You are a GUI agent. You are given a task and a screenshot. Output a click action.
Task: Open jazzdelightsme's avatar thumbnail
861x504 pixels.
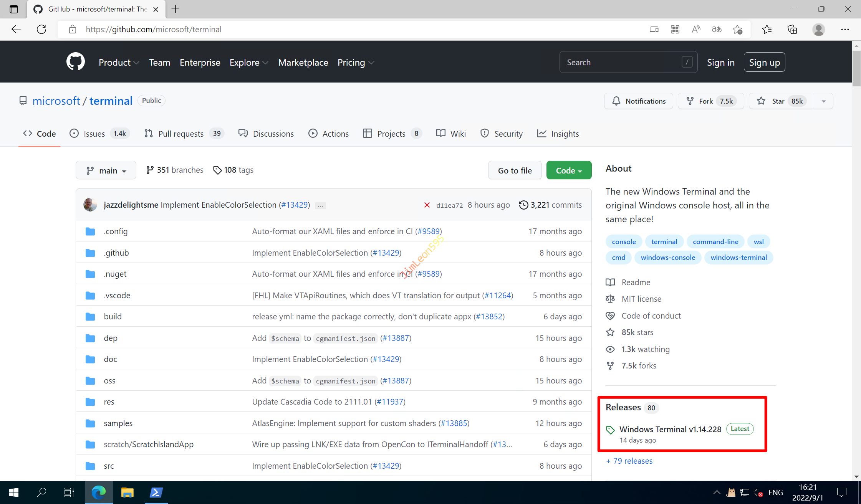[x=90, y=205]
